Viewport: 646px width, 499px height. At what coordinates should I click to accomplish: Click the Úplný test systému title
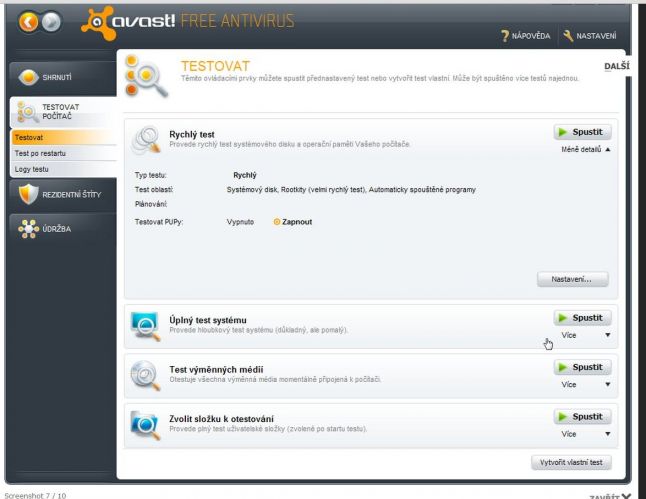[208, 321]
